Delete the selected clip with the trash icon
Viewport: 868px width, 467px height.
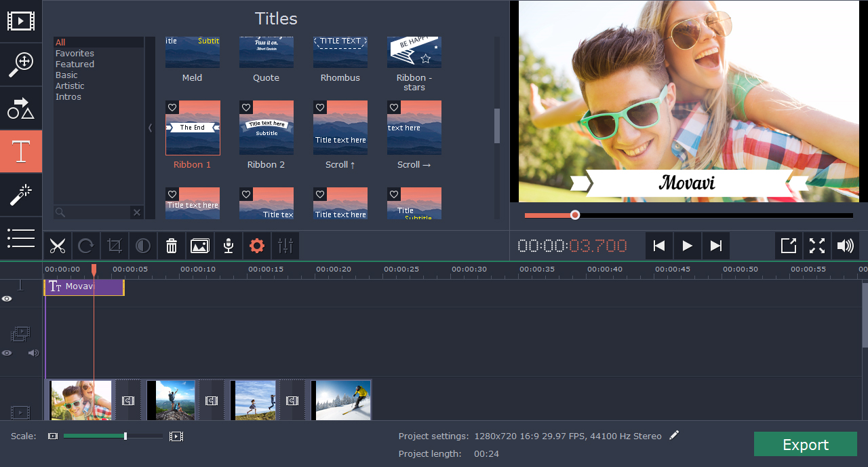[x=172, y=246]
